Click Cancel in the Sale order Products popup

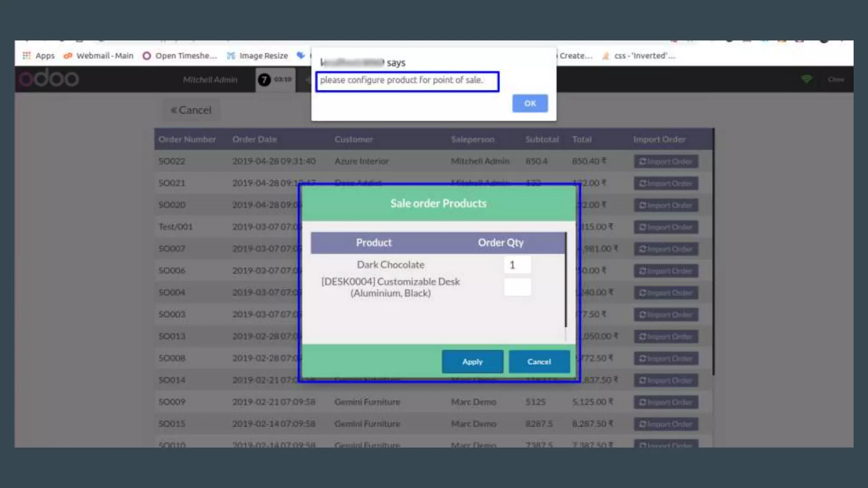(539, 362)
